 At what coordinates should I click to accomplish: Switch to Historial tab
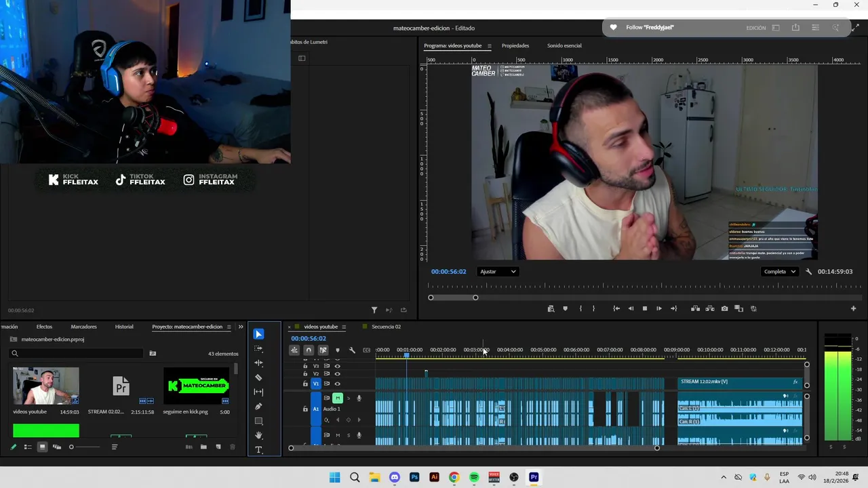[124, 327]
